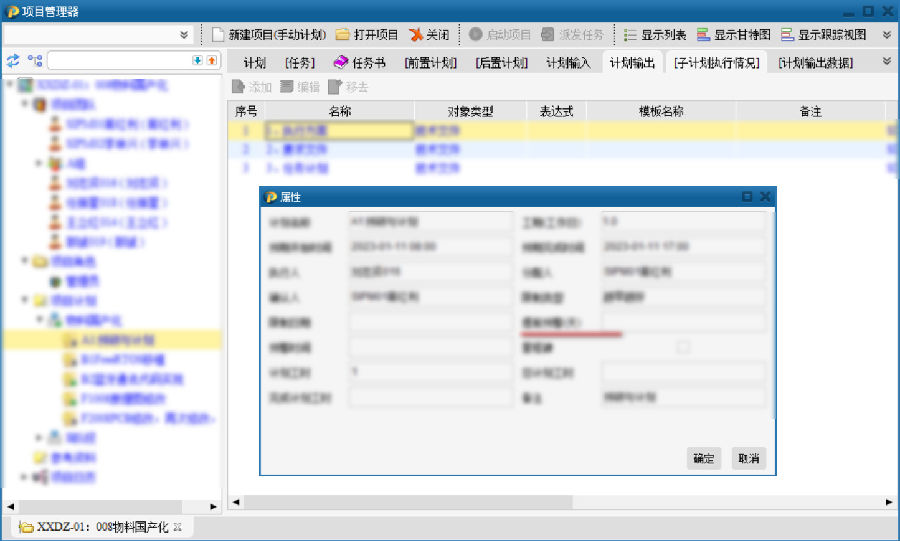Open the 计划输入 tab
900x541 pixels.
(568, 62)
